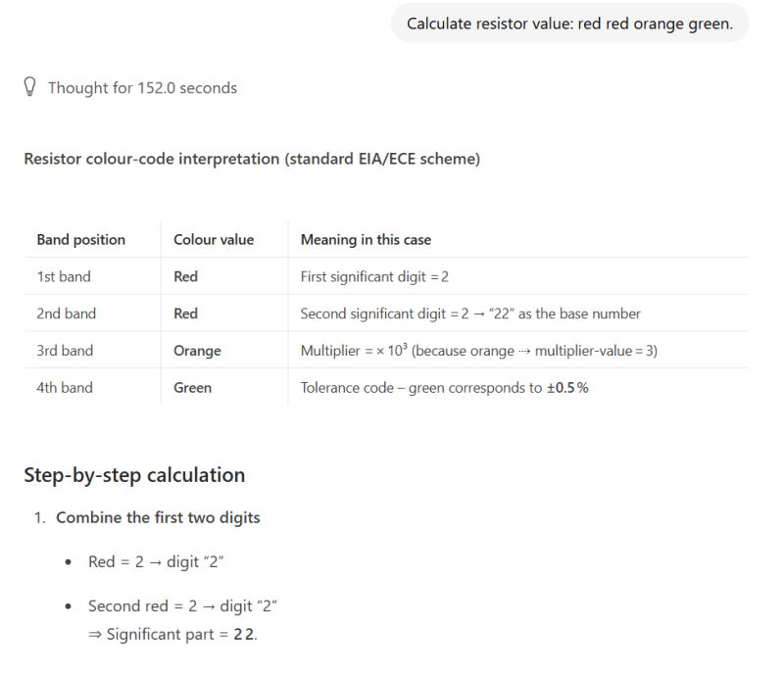Select the Orange multiplier row

click(197, 350)
